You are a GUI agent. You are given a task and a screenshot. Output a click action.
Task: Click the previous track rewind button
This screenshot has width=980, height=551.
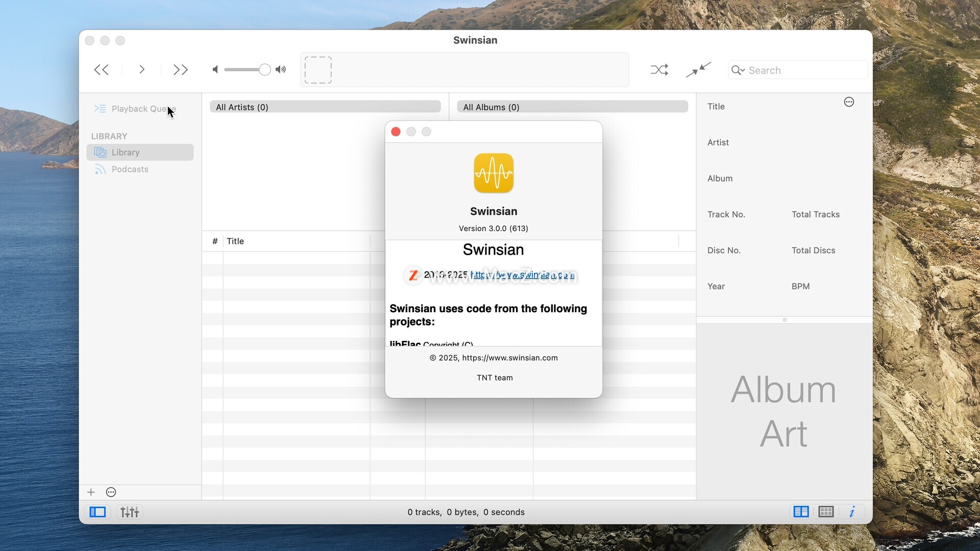pyautogui.click(x=101, y=70)
